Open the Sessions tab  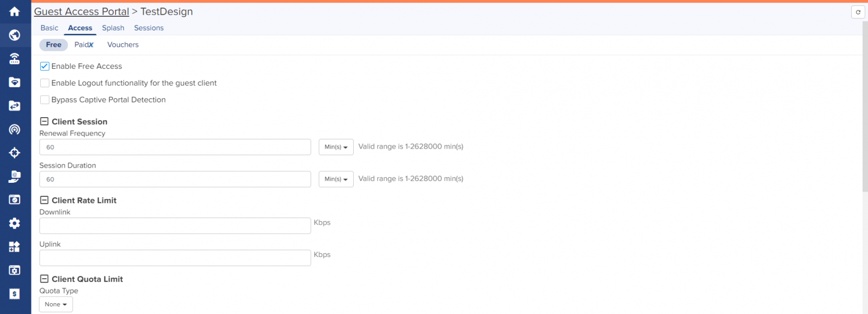(149, 28)
